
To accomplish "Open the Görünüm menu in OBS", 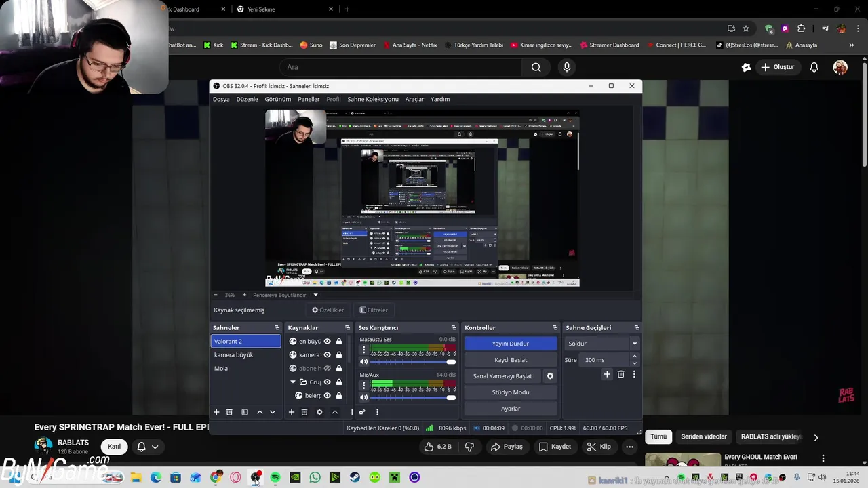I will tap(277, 99).
